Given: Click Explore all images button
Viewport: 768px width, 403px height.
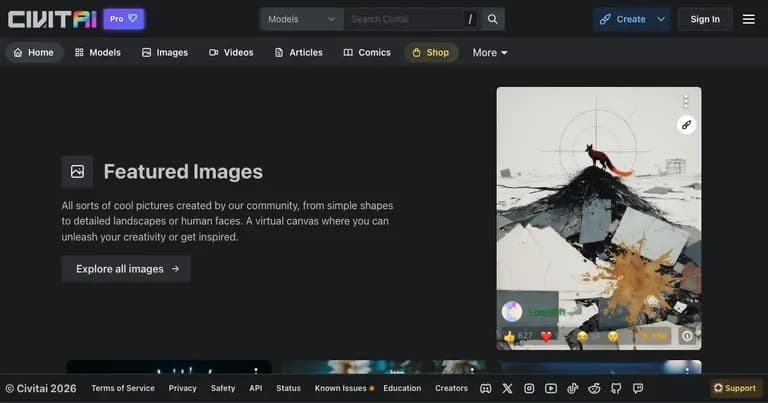Looking at the screenshot, I should click(x=126, y=269).
